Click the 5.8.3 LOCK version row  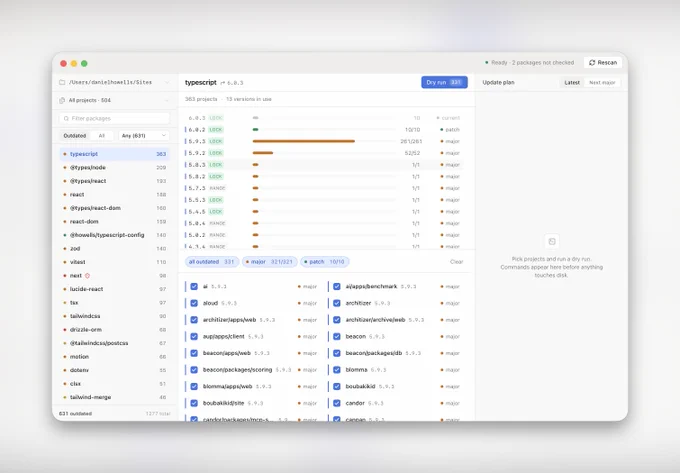click(x=324, y=165)
